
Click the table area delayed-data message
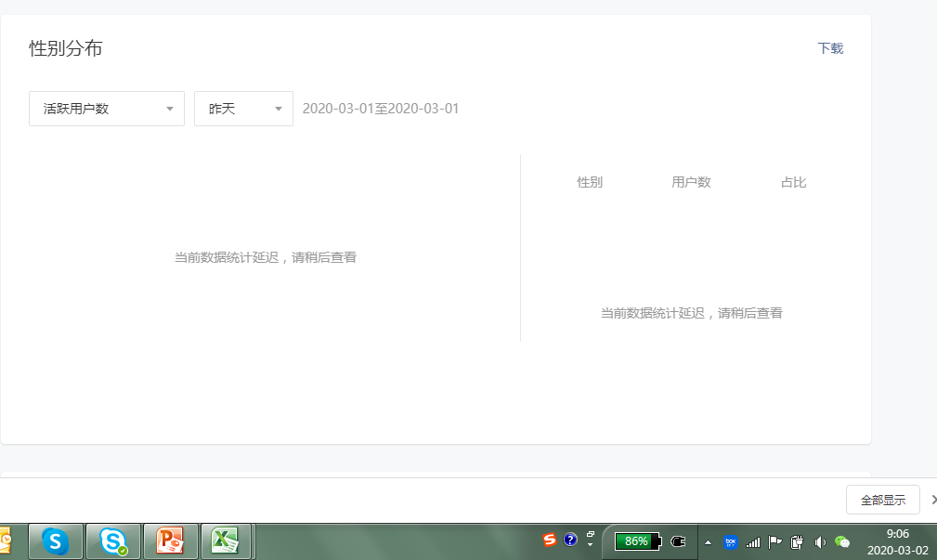tap(692, 313)
